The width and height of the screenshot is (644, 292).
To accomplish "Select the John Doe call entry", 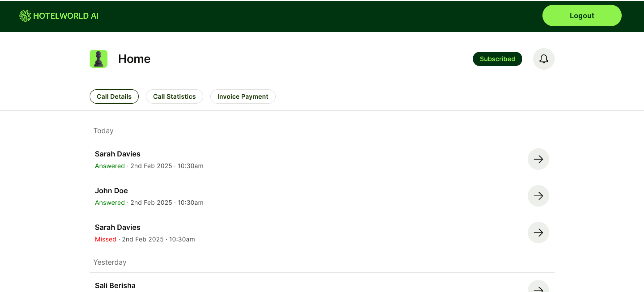I will (111, 191).
